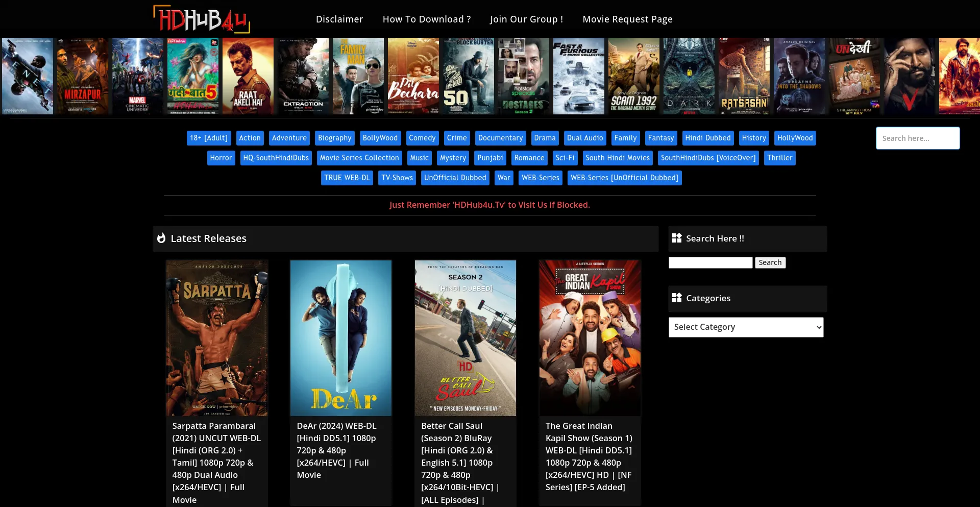
Task: Open the War category tag
Action: [504, 178]
